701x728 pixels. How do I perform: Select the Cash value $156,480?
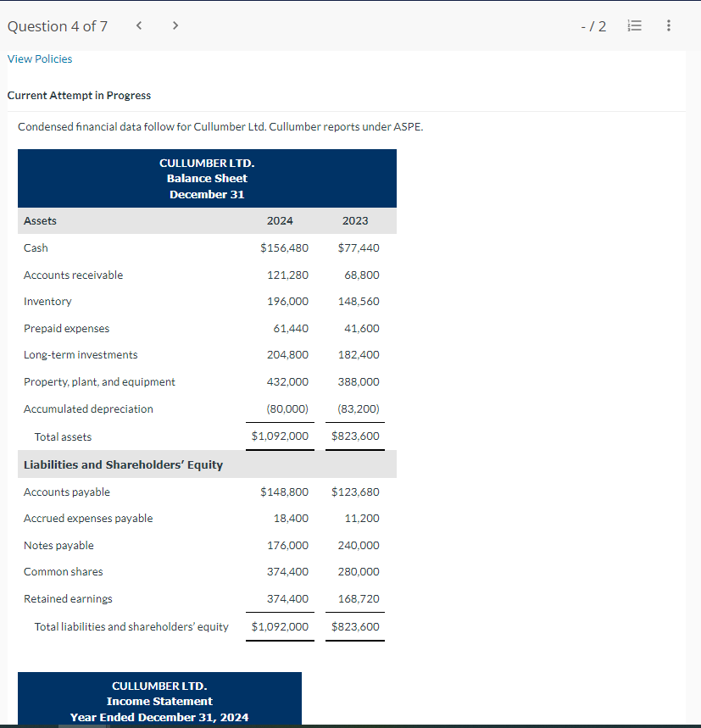[x=286, y=247]
